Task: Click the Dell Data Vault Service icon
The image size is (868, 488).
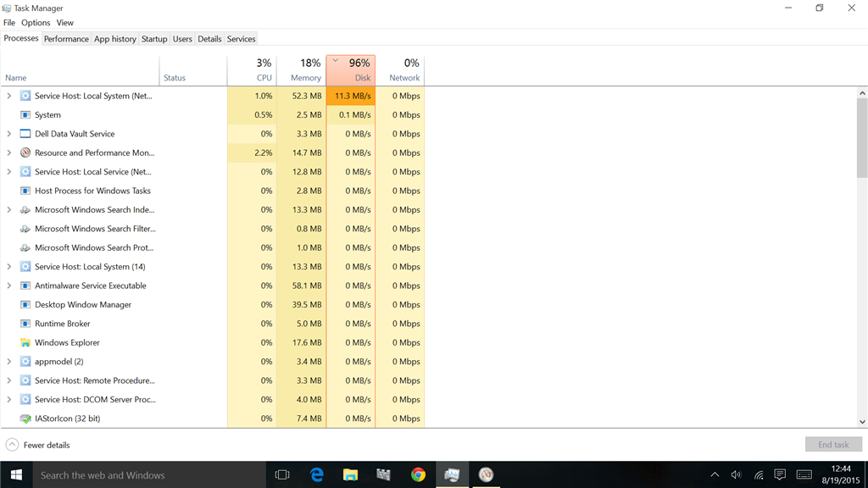Action: tap(25, 134)
